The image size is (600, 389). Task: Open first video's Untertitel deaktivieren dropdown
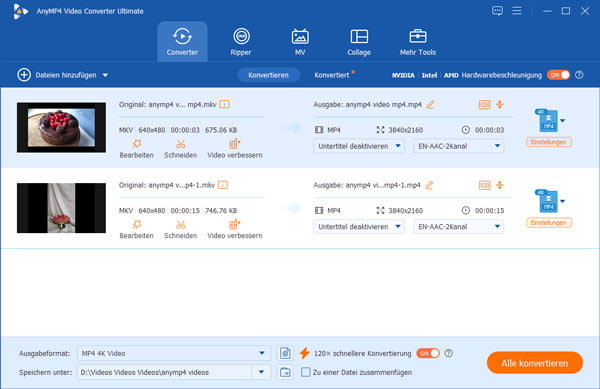point(359,146)
